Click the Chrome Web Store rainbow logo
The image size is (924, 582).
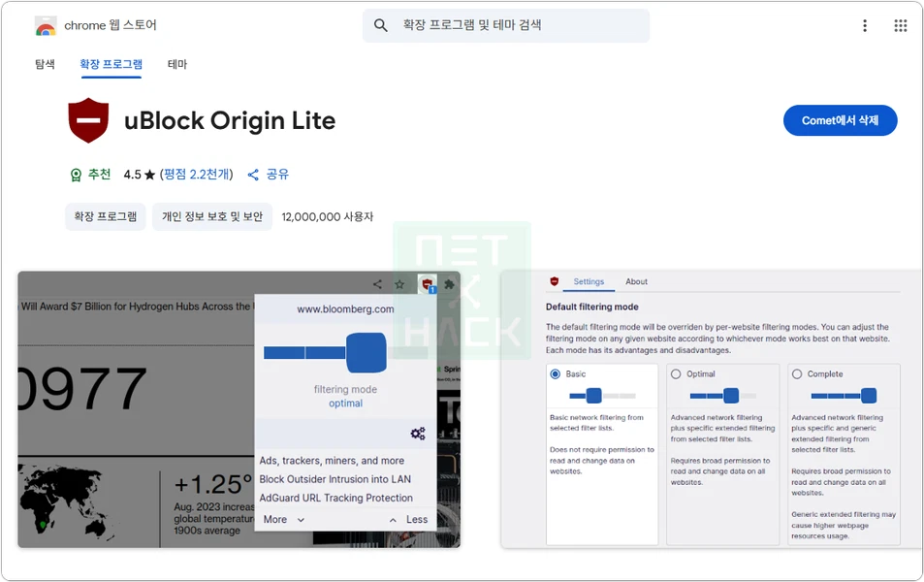click(x=46, y=26)
